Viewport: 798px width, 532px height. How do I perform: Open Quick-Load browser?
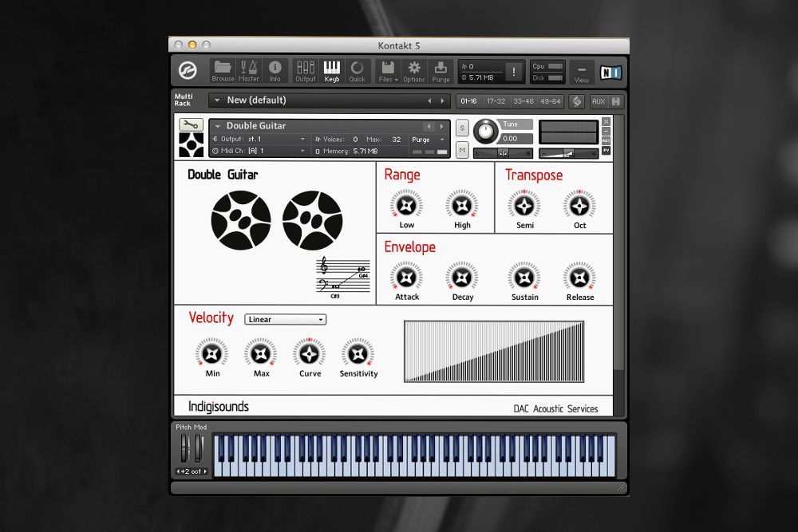pos(358,71)
